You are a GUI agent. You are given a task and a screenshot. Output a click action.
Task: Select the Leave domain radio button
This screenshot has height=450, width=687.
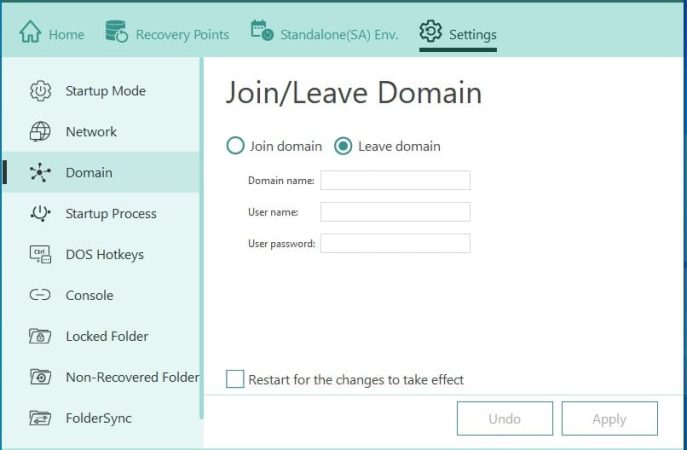tap(343, 146)
